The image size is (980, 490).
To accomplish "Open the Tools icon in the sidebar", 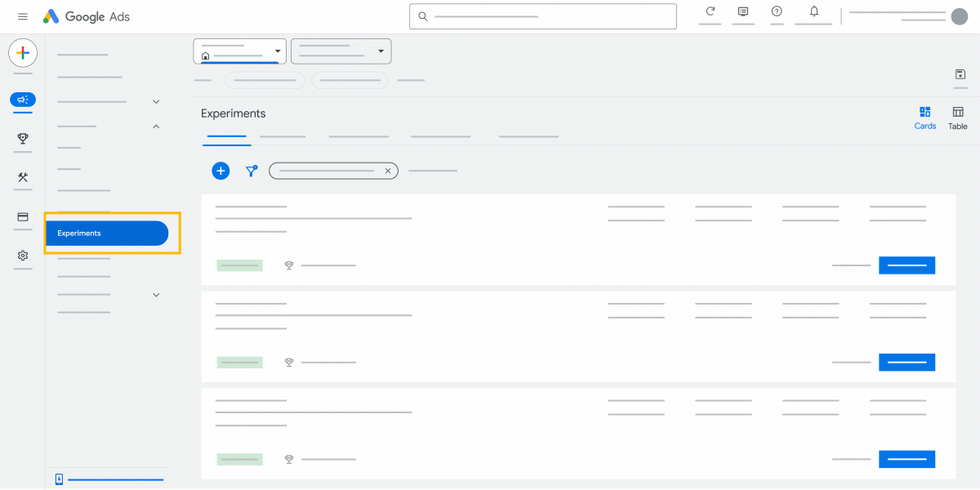I will point(22,178).
